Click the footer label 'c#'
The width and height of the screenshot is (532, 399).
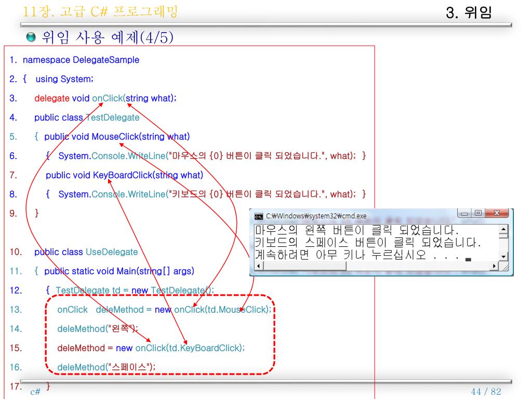point(35,392)
